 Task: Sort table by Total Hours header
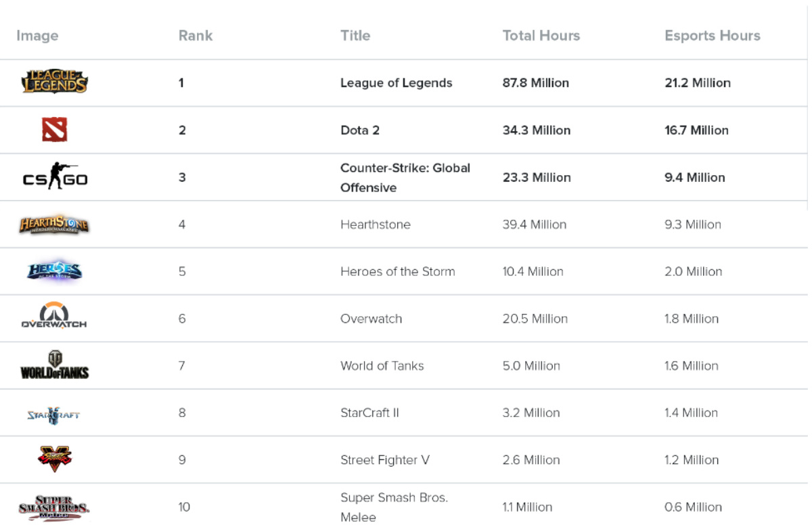click(x=541, y=36)
